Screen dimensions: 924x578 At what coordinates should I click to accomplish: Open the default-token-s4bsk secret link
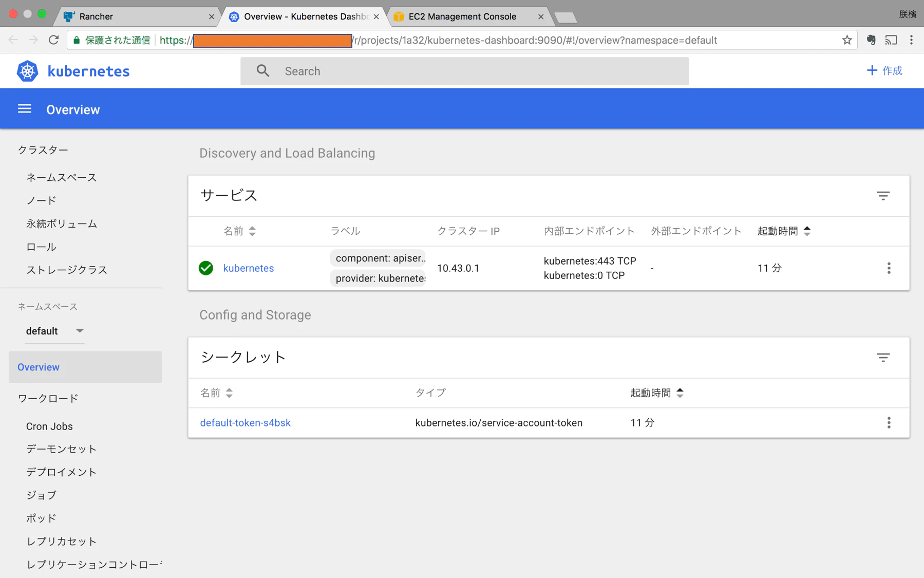[245, 423]
